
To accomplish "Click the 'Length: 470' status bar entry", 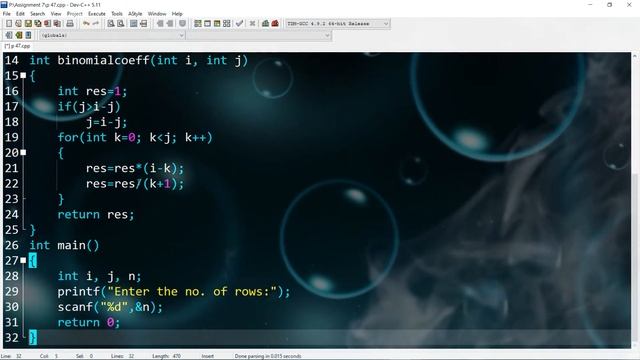I will point(167,356).
